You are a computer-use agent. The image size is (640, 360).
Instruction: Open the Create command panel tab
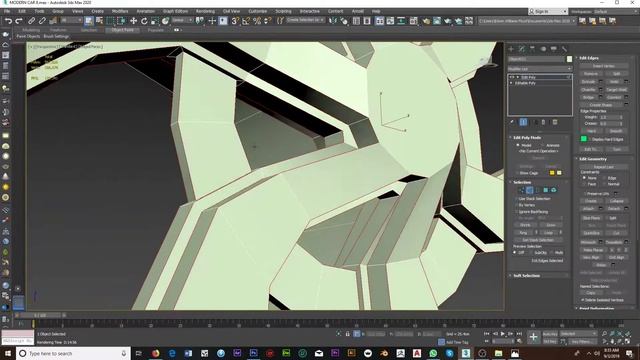pyautogui.click(x=511, y=49)
